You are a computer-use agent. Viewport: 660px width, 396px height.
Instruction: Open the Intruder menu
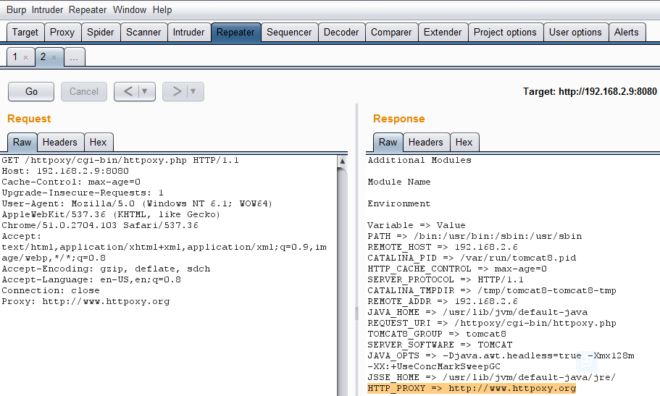click(47, 10)
